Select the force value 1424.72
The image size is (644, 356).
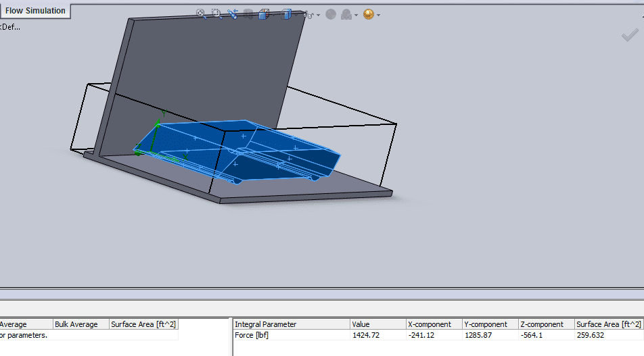tap(366, 335)
